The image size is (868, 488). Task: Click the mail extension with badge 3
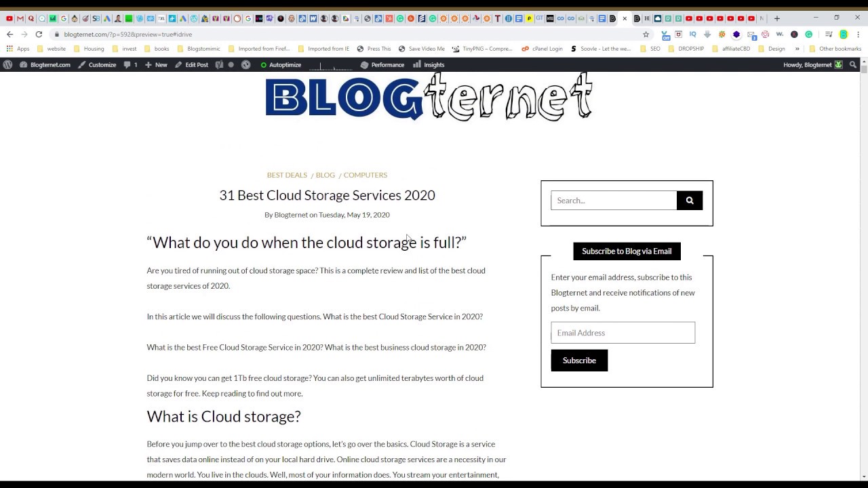click(x=751, y=35)
